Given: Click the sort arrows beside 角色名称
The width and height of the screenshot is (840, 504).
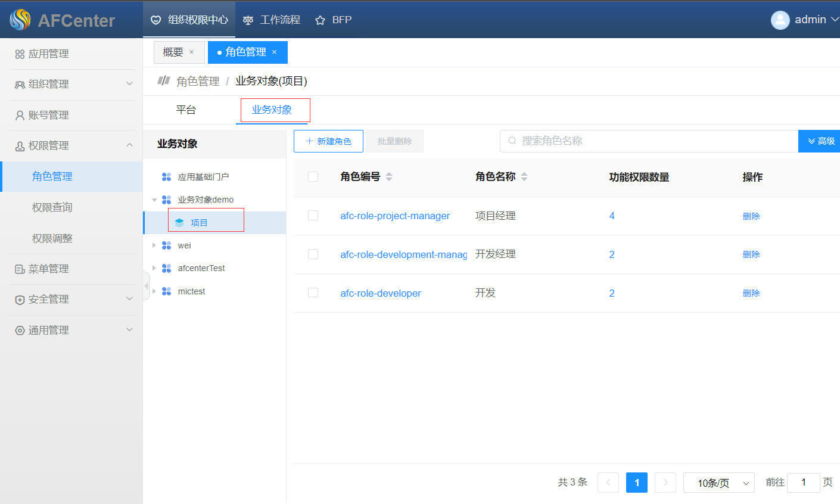Looking at the screenshot, I should coord(524,177).
